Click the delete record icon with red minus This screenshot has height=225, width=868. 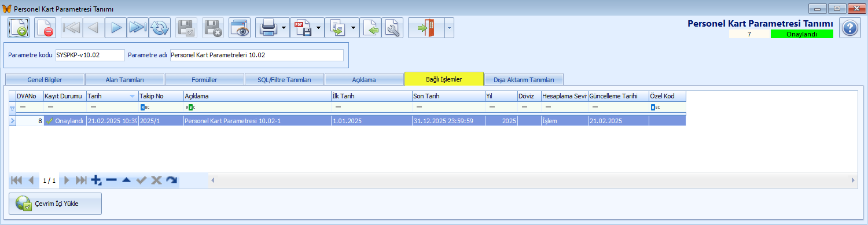pos(45,28)
